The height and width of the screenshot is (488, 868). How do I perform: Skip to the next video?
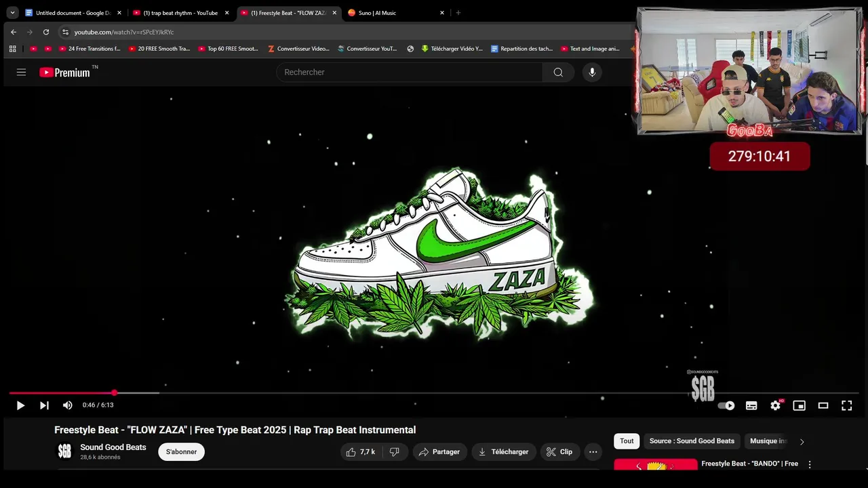(44, 405)
